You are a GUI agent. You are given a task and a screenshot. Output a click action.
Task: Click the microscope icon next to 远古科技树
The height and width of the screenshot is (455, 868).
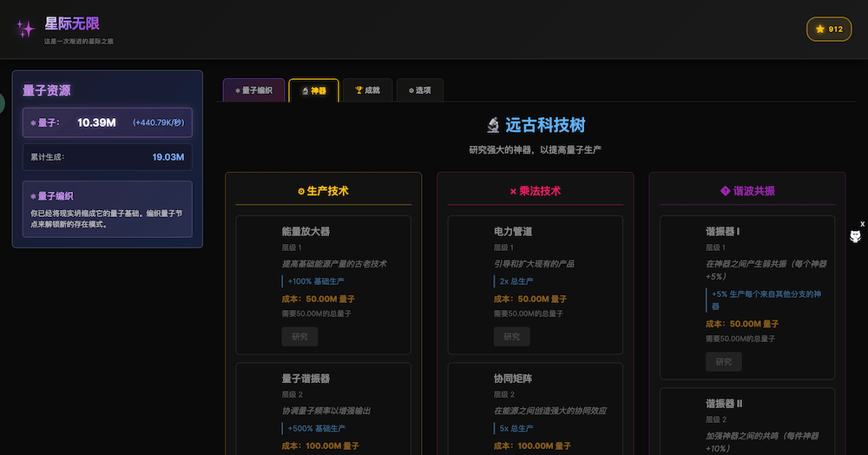pyautogui.click(x=493, y=126)
